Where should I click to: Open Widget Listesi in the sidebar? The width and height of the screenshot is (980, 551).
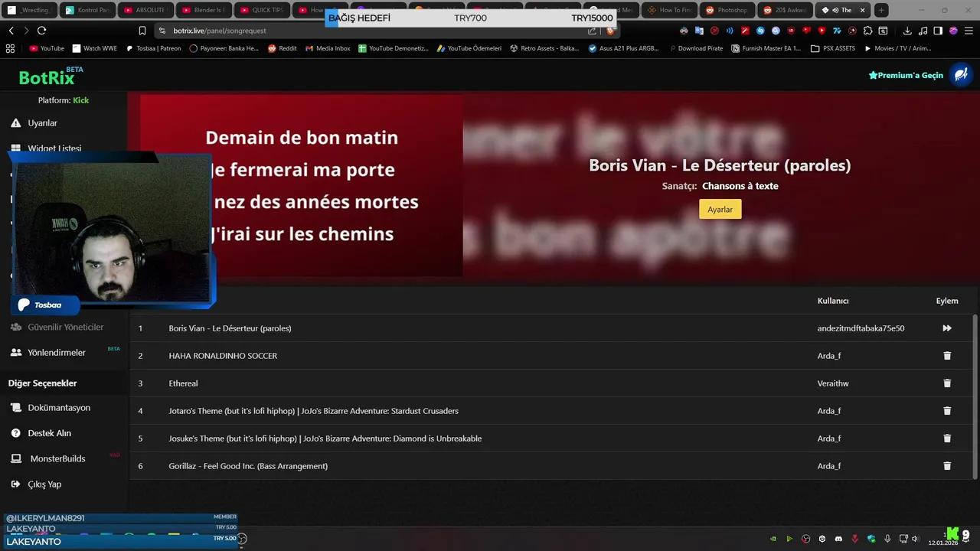tap(54, 148)
